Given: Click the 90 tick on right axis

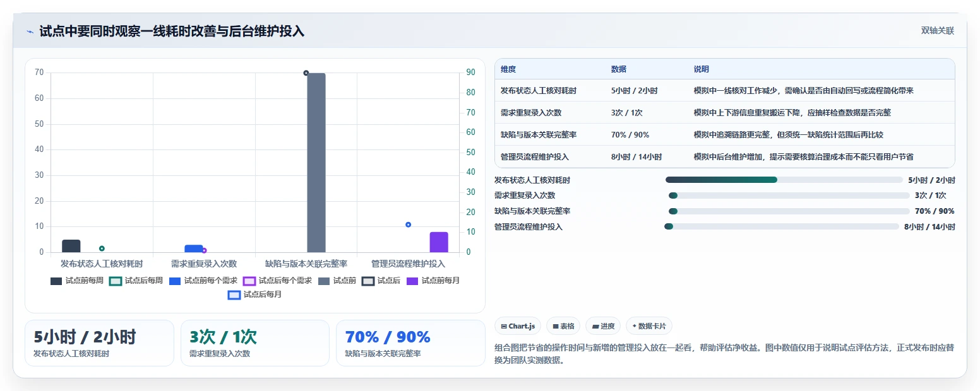Looking at the screenshot, I should click(x=470, y=73).
